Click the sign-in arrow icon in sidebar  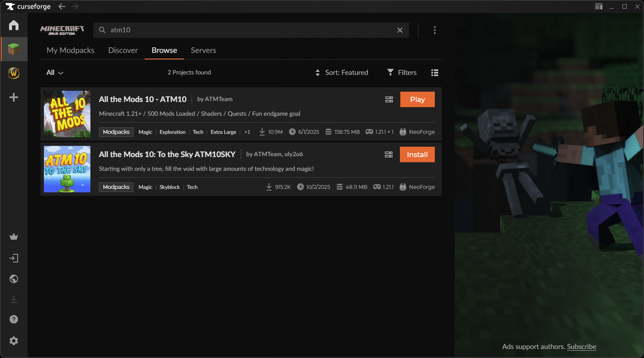[14, 258]
